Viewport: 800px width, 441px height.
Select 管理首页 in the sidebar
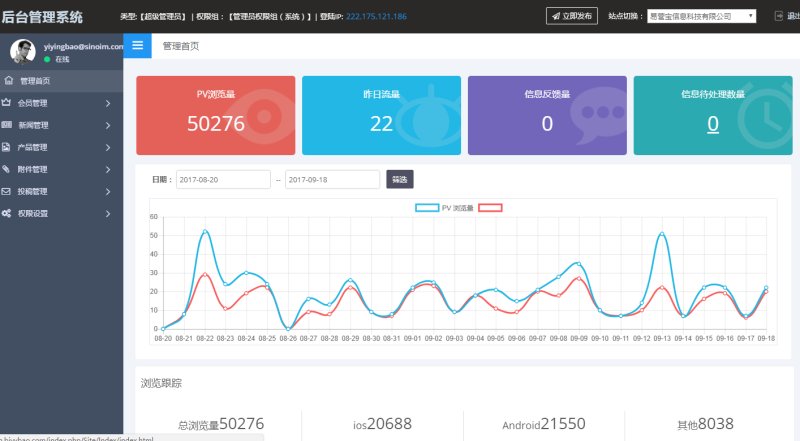coord(35,81)
